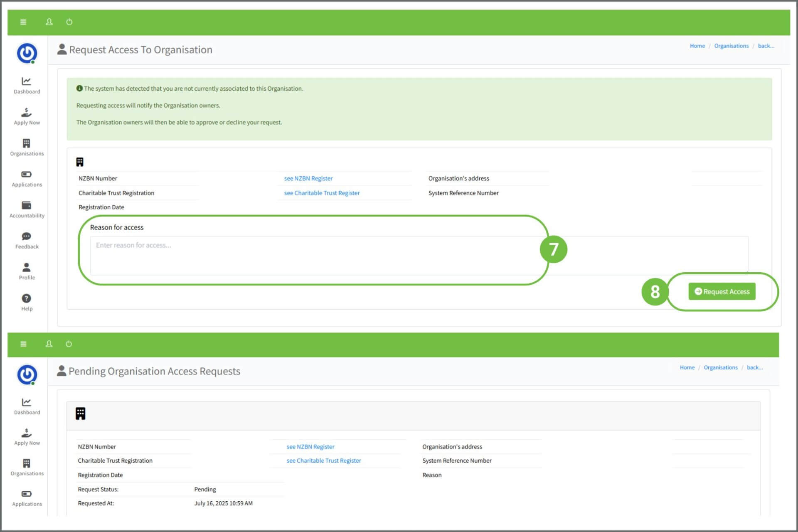Open Accountability in the sidebar
This screenshot has height=532, width=798.
27,209
